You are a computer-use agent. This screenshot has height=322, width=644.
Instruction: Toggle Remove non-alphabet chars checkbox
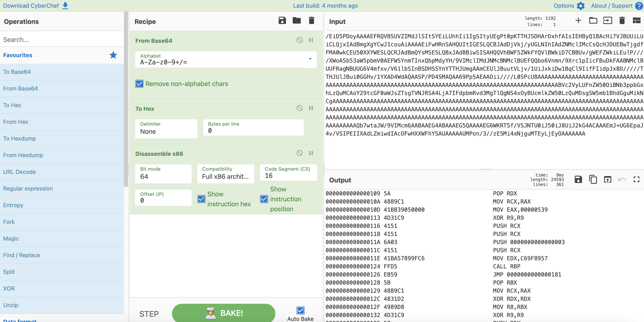click(139, 84)
